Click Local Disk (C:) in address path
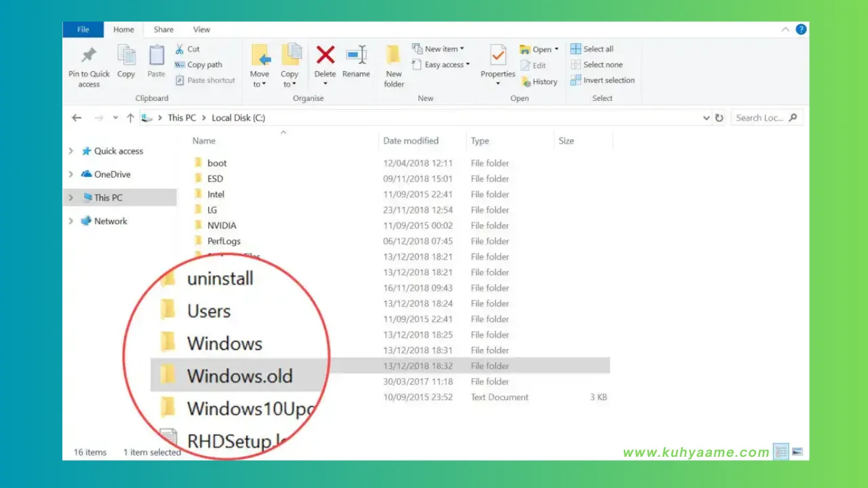Screen dimensions: 868x488 click(238, 118)
